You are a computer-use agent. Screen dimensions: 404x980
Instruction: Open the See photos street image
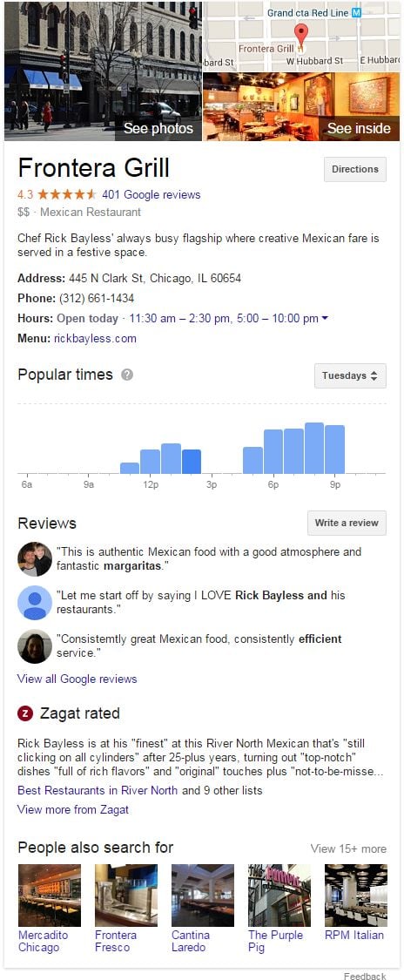coord(103,71)
